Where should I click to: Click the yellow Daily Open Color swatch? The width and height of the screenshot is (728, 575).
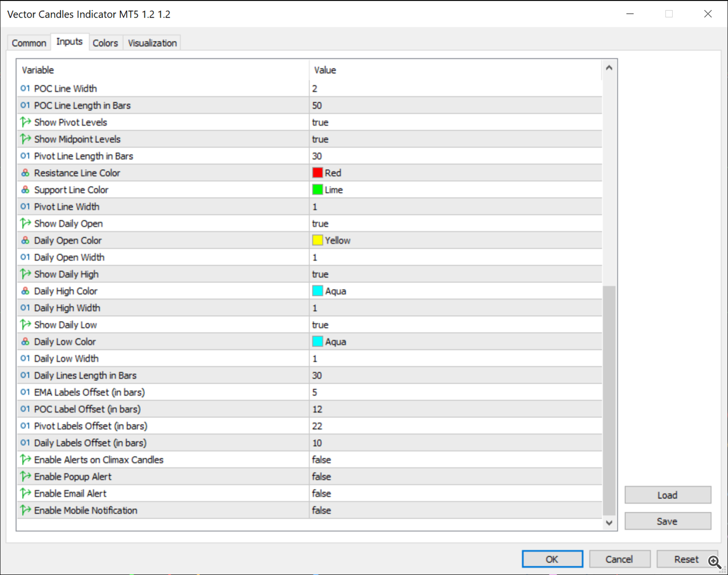click(x=317, y=240)
